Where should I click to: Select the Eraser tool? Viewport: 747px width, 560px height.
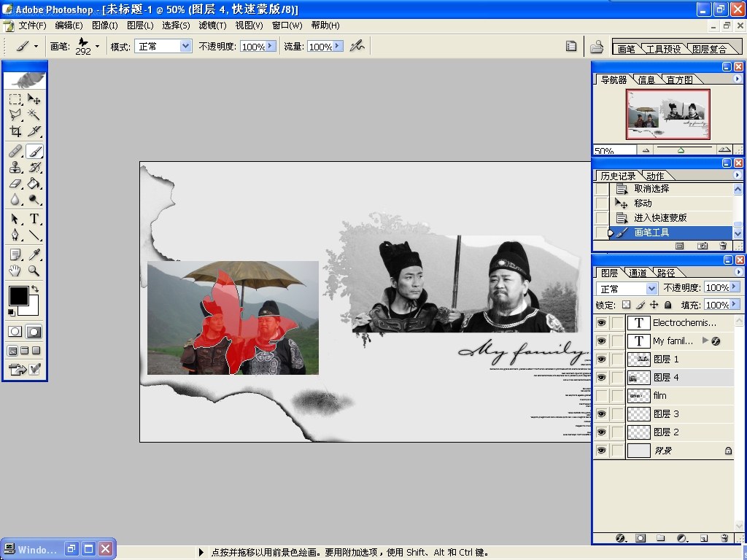(x=15, y=183)
